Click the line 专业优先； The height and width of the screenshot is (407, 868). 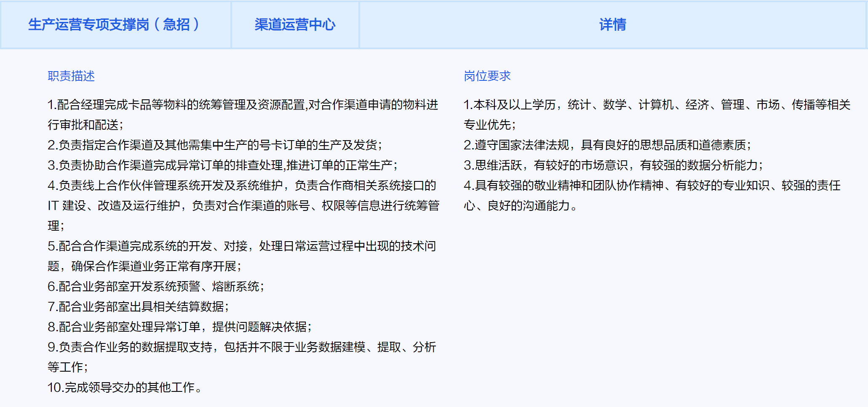coord(490,125)
